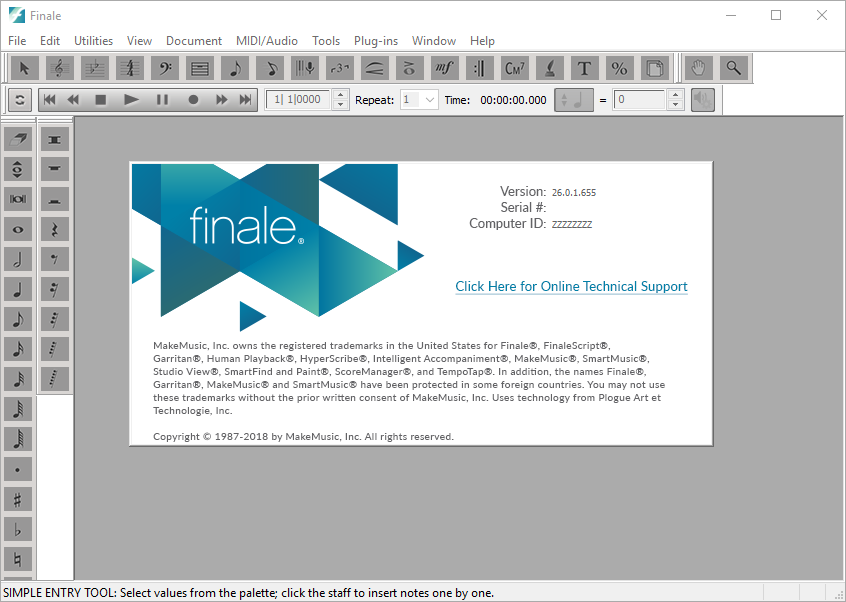The image size is (846, 602).
Task: Open the playback audio settings speaker button
Action: click(702, 100)
